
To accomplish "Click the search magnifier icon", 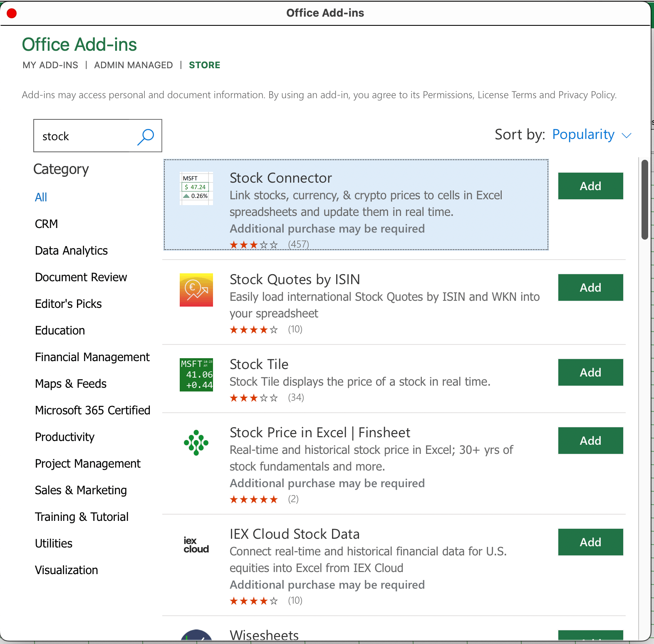I will [146, 136].
